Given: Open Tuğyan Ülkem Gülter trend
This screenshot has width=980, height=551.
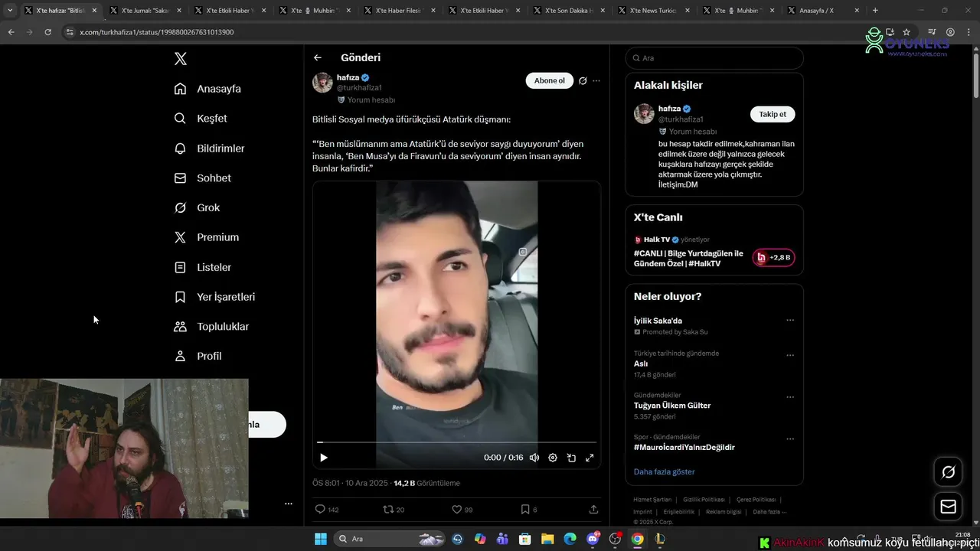Looking at the screenshot, I should click(672, 406).
